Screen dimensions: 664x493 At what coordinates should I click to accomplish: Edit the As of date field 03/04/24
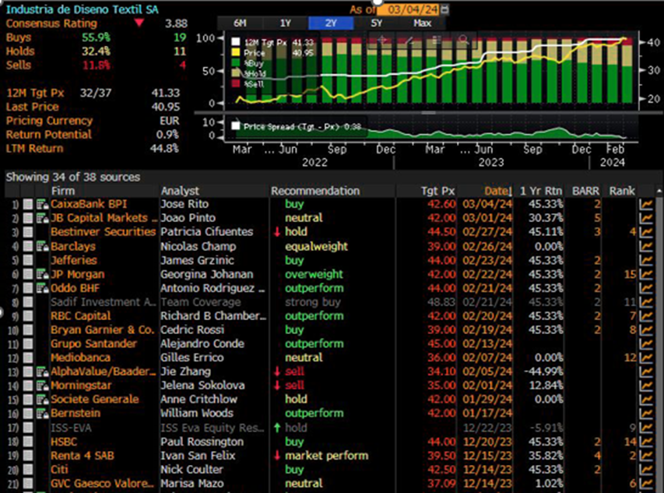point(409,9)
